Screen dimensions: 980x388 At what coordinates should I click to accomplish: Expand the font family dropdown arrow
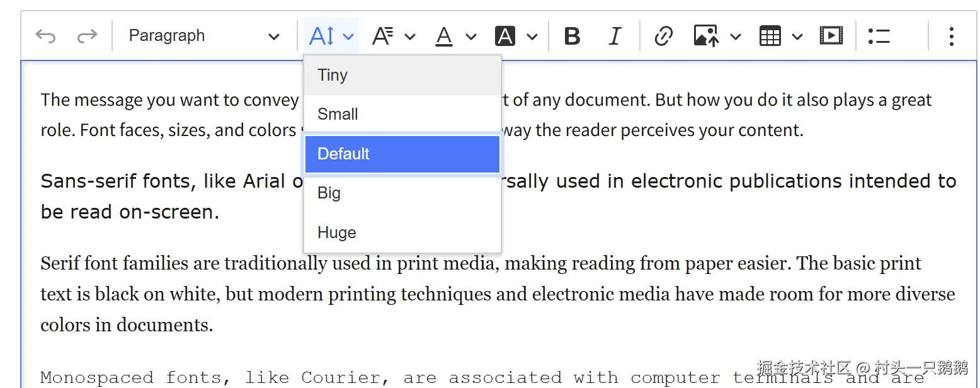[410, 37]
